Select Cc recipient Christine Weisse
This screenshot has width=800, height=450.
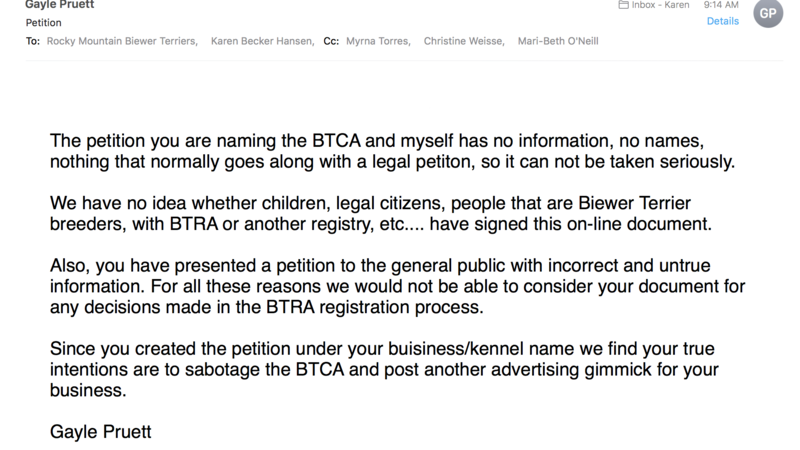pos(467,41)
